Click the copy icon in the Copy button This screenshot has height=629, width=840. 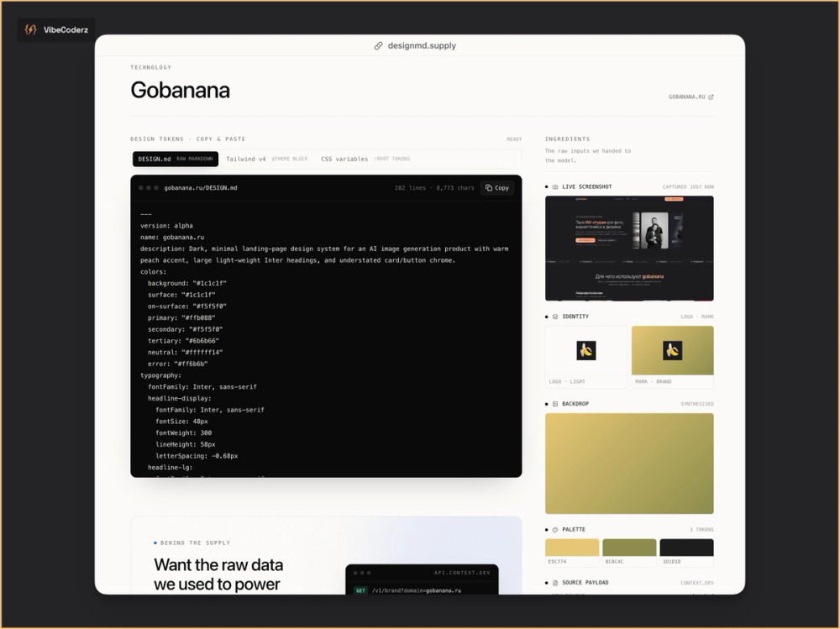[x=489, y=187]
